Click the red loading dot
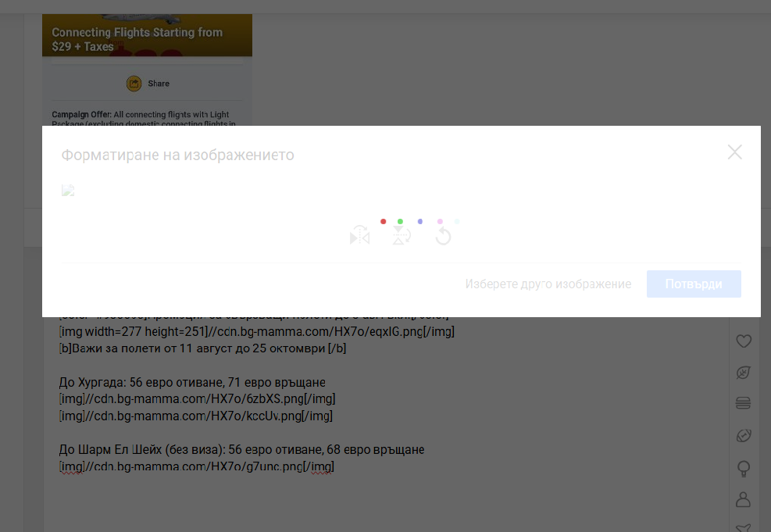 pyautogui.click(x=383, y=222)
